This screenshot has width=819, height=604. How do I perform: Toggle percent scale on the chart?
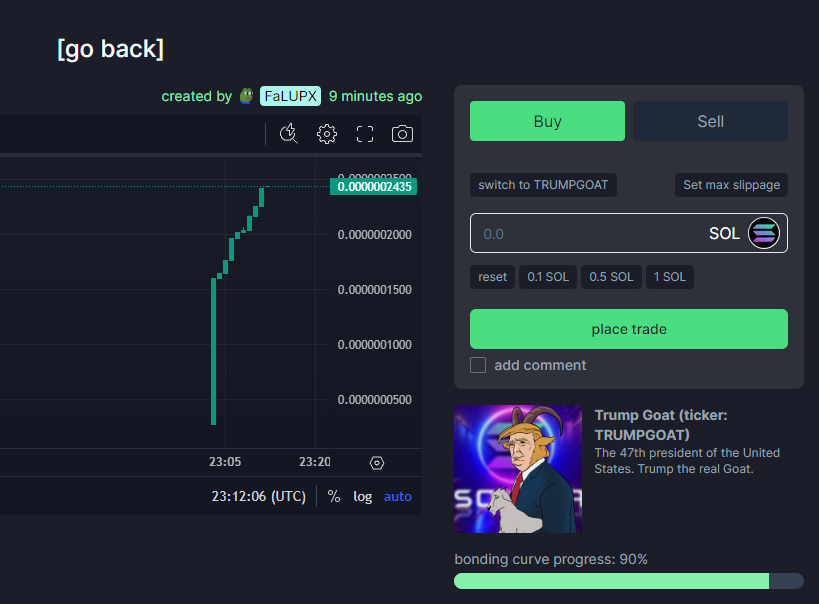[334, 496]
